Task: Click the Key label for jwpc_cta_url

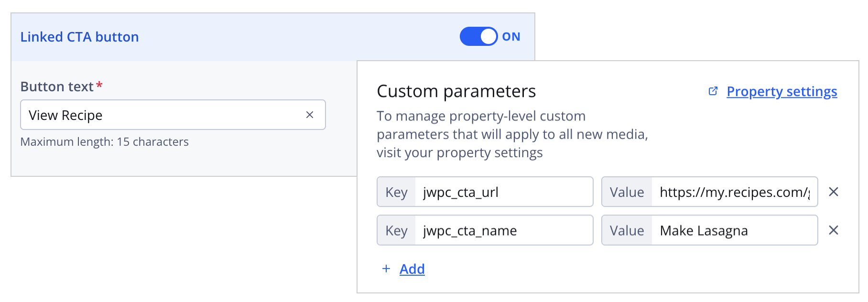Action: pos(396,192)
